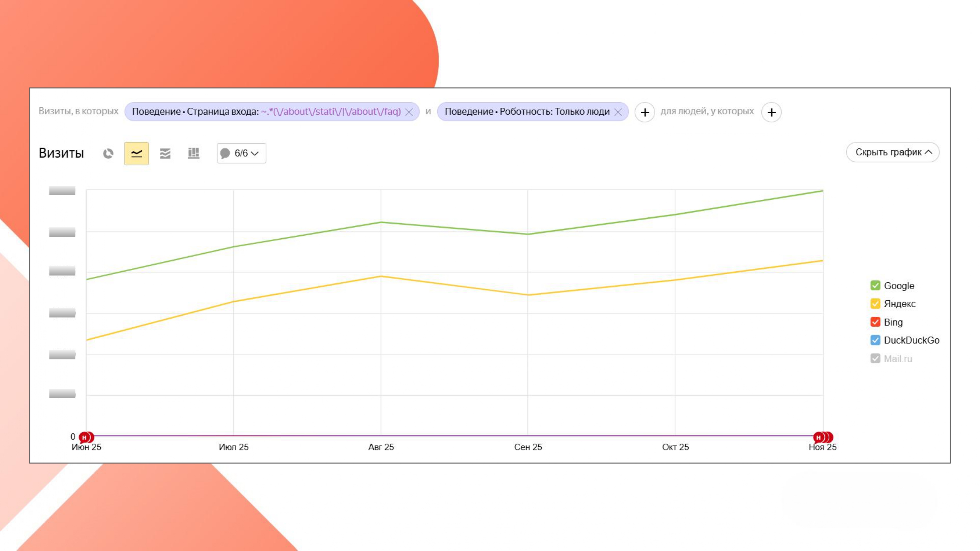Enable the grayed-out Mail.ru series
980x551 pixels.
point(875,358)
